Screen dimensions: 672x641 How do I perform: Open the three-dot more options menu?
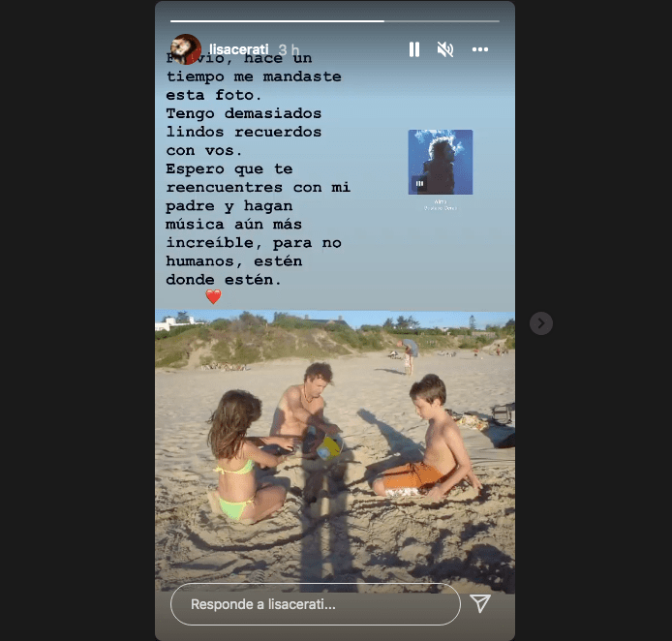coord(480,49)
